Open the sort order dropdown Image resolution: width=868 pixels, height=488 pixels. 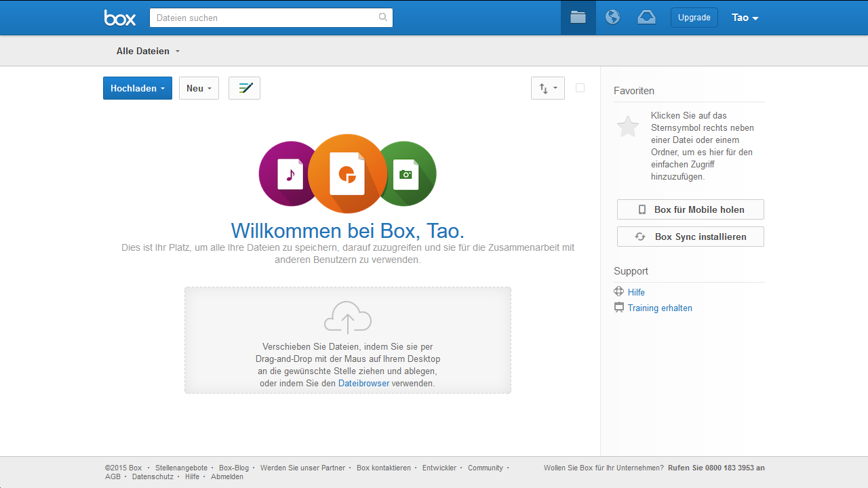(548, 88)
